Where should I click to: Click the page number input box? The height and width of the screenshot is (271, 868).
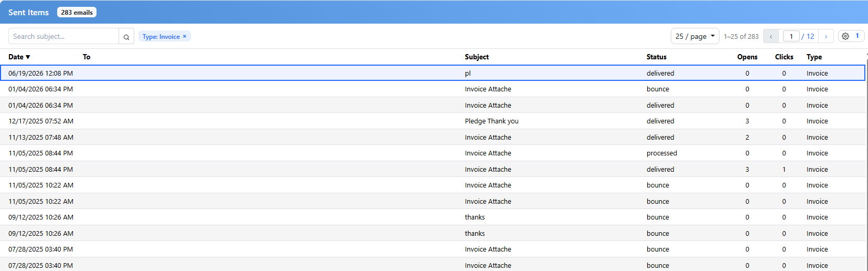(x=791, y=36)
